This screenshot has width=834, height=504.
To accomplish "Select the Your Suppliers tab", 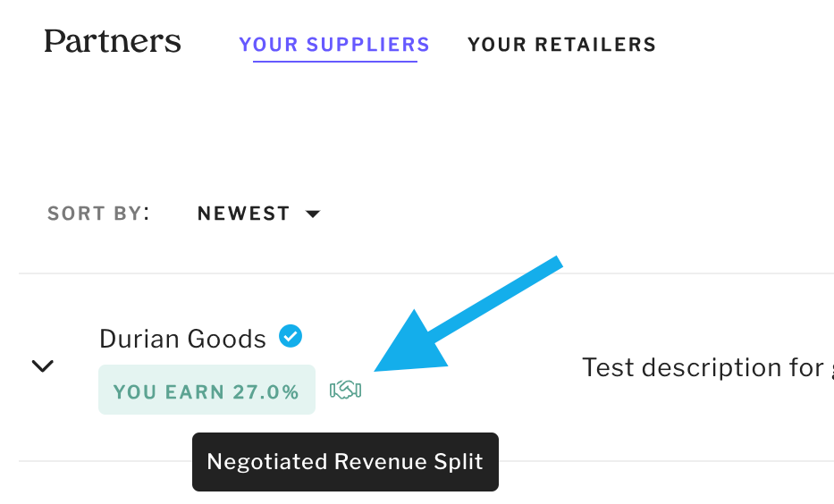I will [334, 44].
